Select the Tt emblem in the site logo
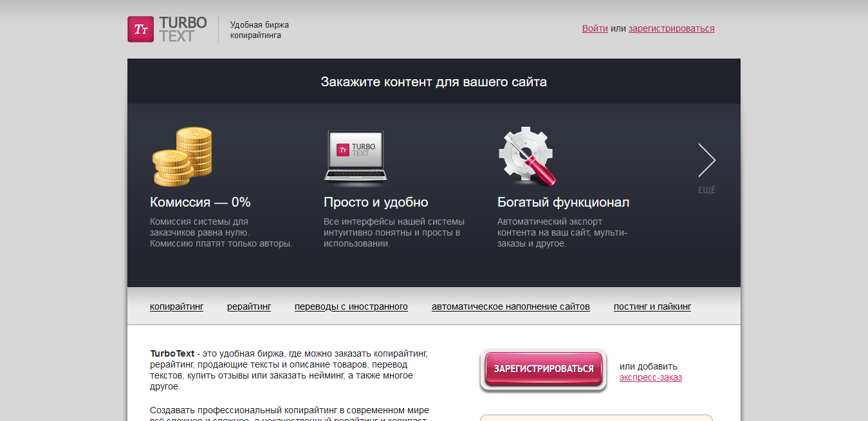This screenshot has height=421, width=868. coord(140,28)
